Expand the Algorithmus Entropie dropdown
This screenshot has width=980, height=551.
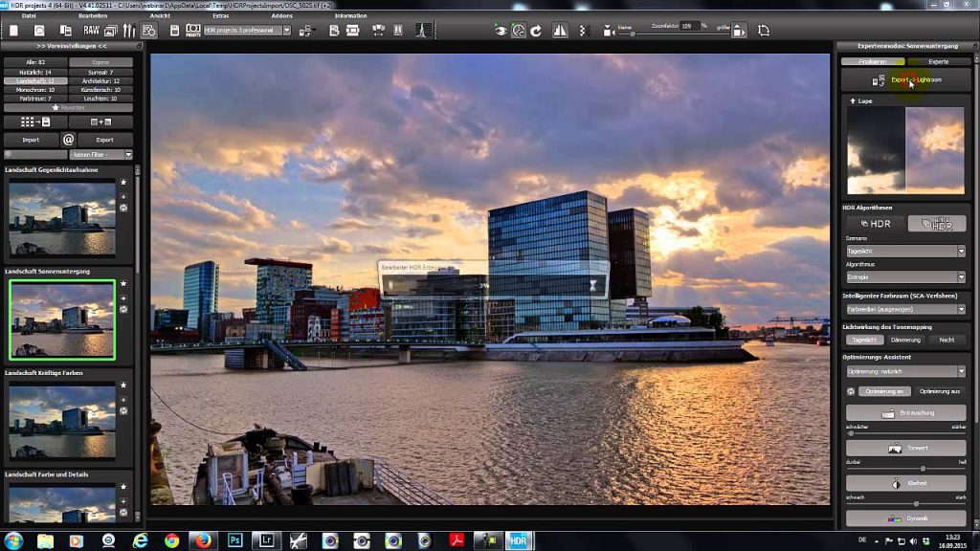click(x=903, y=277)
